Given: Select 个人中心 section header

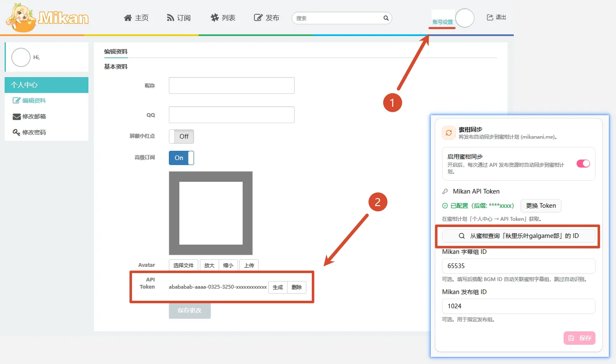Looking at the screenshot, I should (47, 85).
